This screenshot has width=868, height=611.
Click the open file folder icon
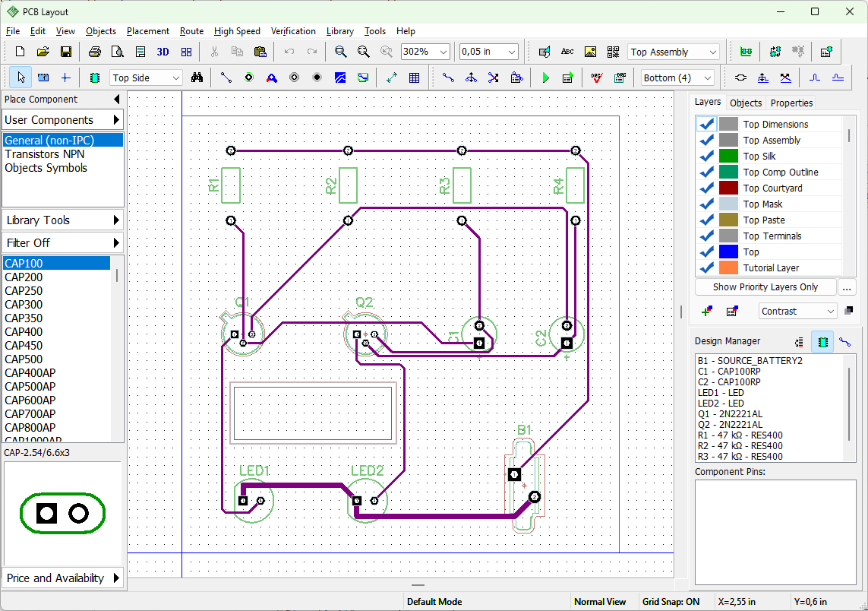43,52
